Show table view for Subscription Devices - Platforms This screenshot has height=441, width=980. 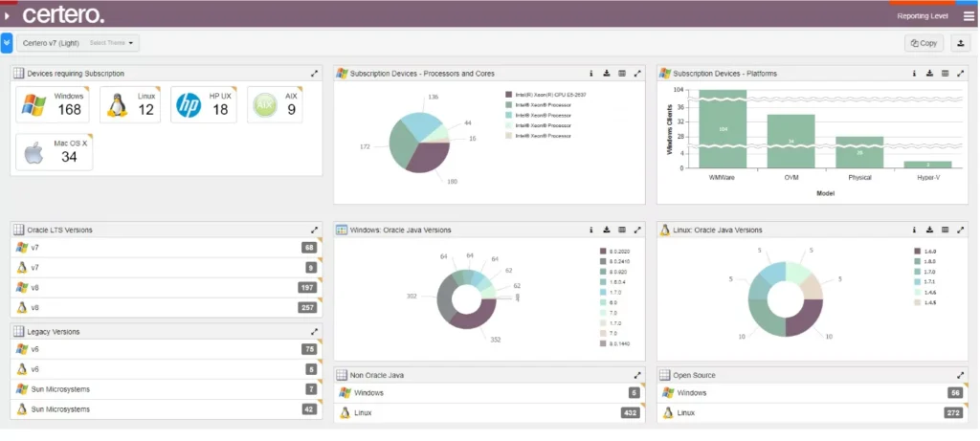(945, 74)
